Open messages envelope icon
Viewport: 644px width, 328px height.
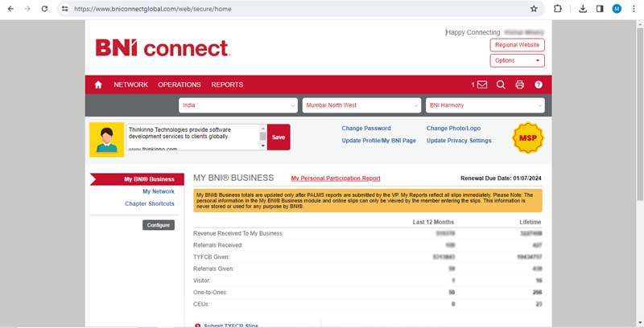pos(482,85)
